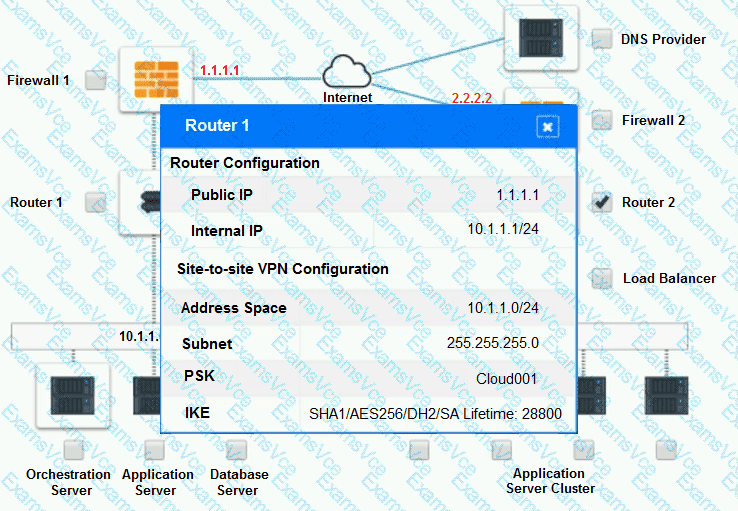Click the Firewall 1 brick wall icon

(x=153, y=80)
